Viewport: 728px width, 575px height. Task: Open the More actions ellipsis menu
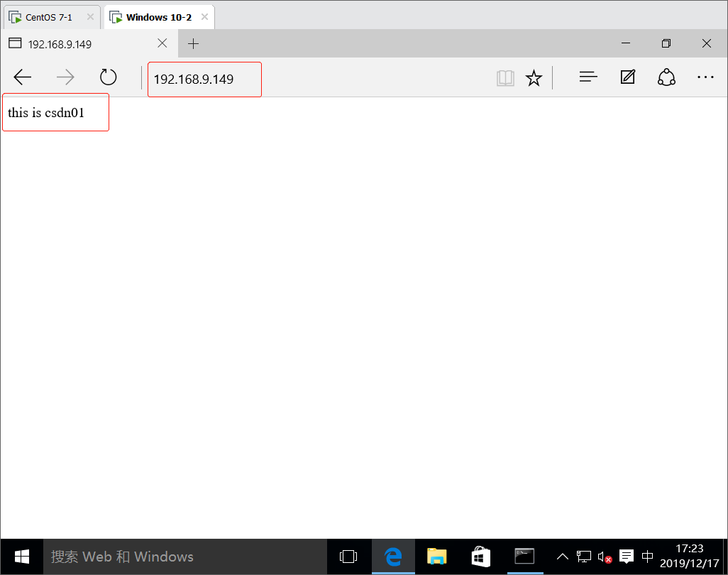coord(705,77)
